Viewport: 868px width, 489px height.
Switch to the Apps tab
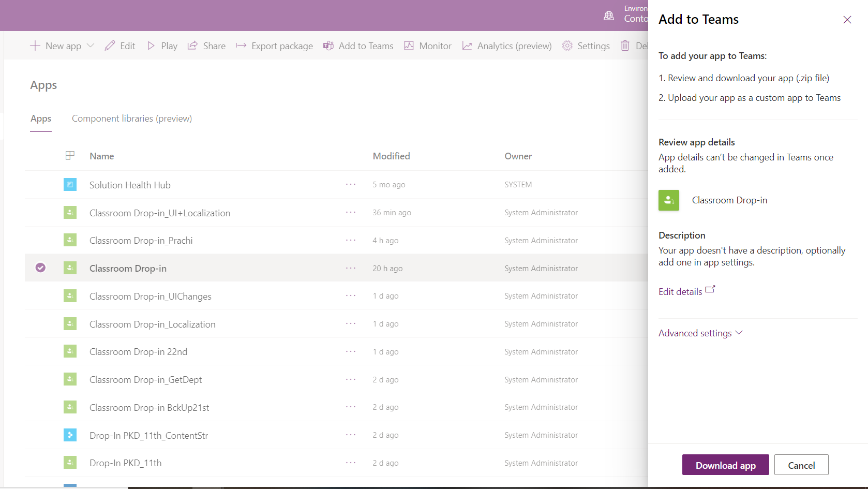click(x=41, y=118)
